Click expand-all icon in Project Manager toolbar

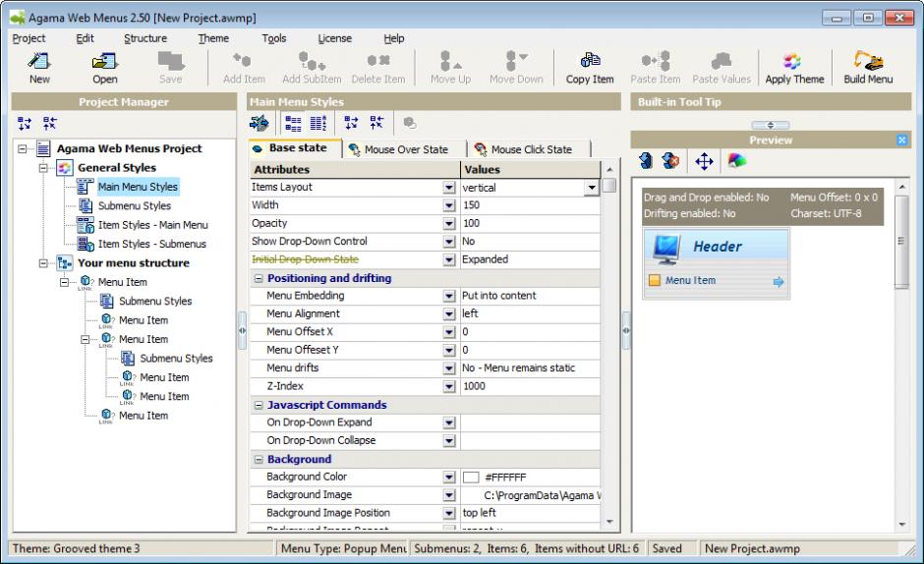pos(25,123)
